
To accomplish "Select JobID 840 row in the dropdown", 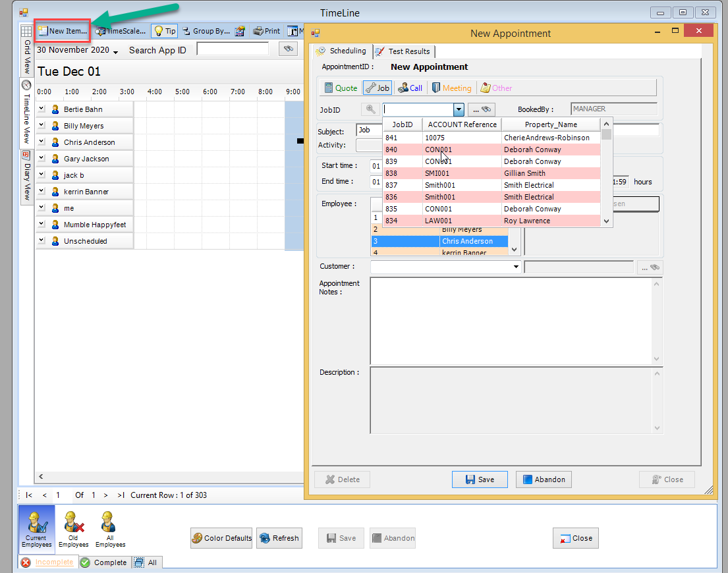I will click(x=491, y=150).
